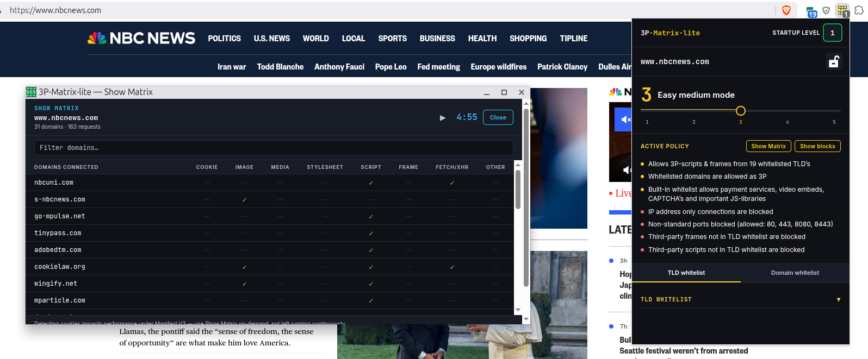Close the Show Matrix panel via Close button
Image resolution: width=868 pixels, height=359 pixels.
(x=498, y=117)
